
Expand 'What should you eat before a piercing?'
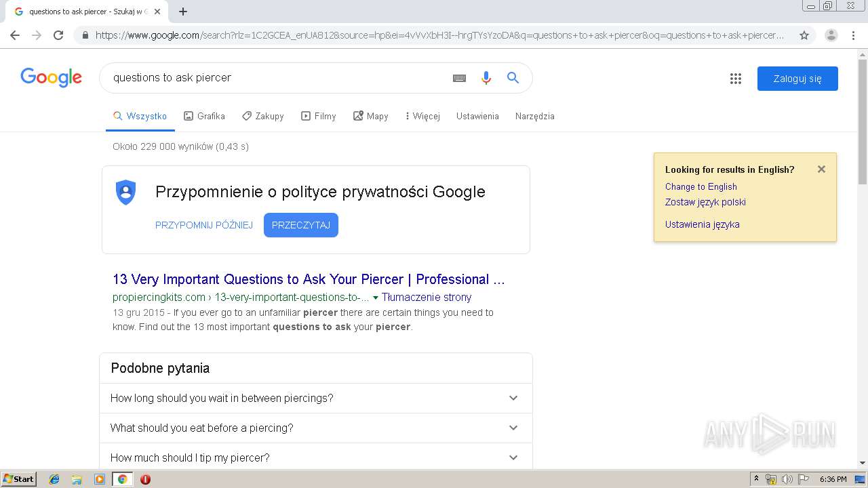316,428
